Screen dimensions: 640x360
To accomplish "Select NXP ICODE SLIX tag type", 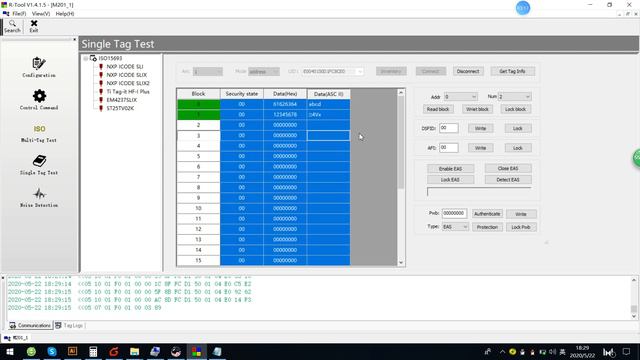I will 127,75.
